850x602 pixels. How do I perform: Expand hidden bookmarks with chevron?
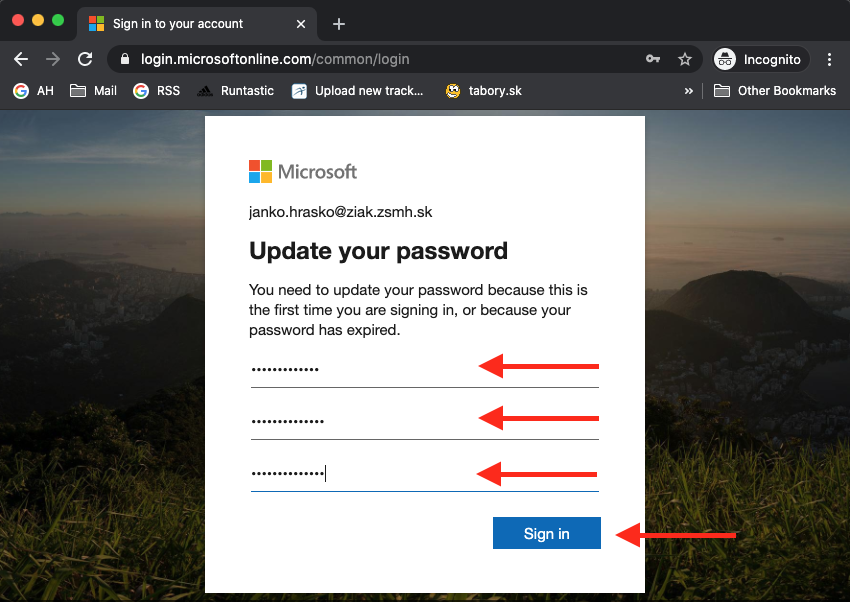coord(688,91)
